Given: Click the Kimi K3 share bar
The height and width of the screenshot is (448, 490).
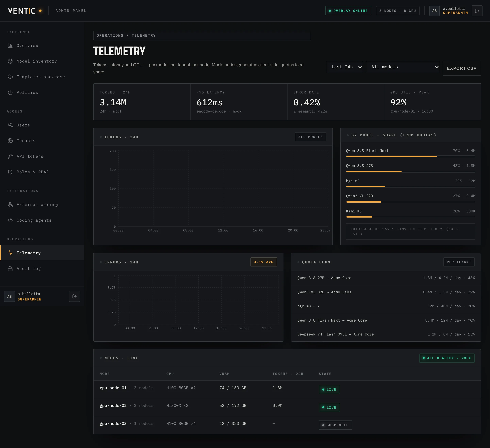Looking at the screenshot, I should (411, 217).
